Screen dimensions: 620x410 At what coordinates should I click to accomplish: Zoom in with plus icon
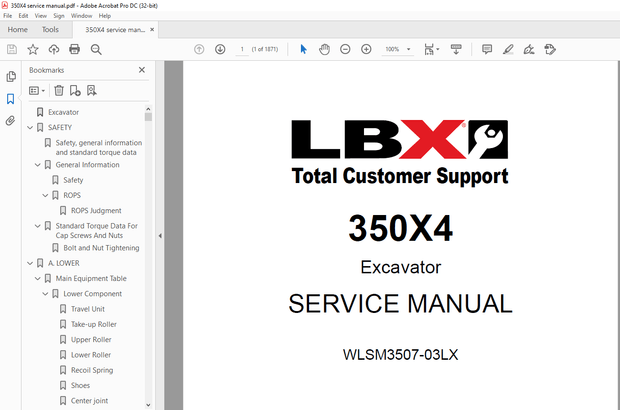(366, 49)
